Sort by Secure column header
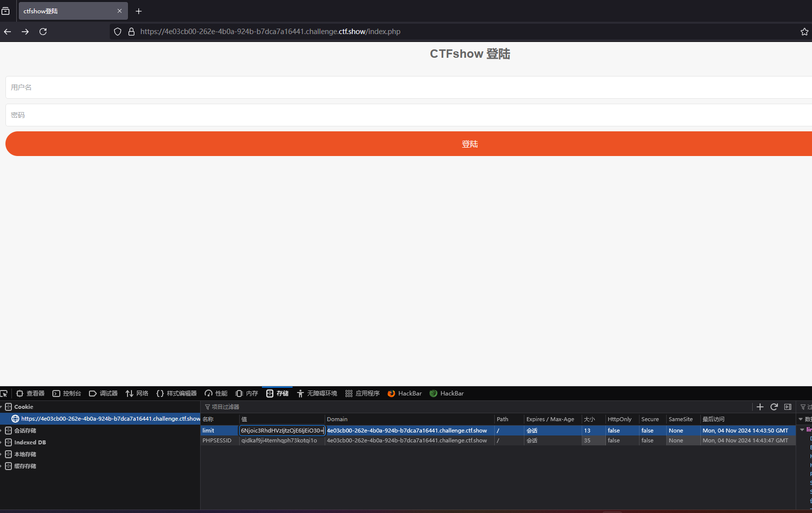 [653, 419]
